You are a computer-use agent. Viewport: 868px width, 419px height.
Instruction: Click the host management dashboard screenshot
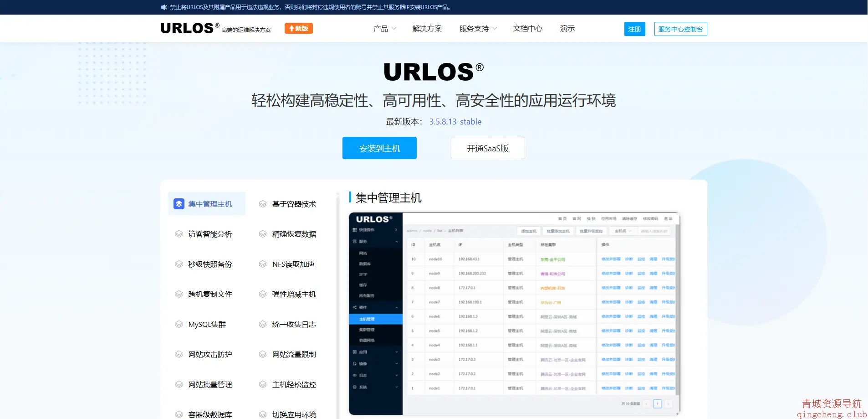(514, 313)
